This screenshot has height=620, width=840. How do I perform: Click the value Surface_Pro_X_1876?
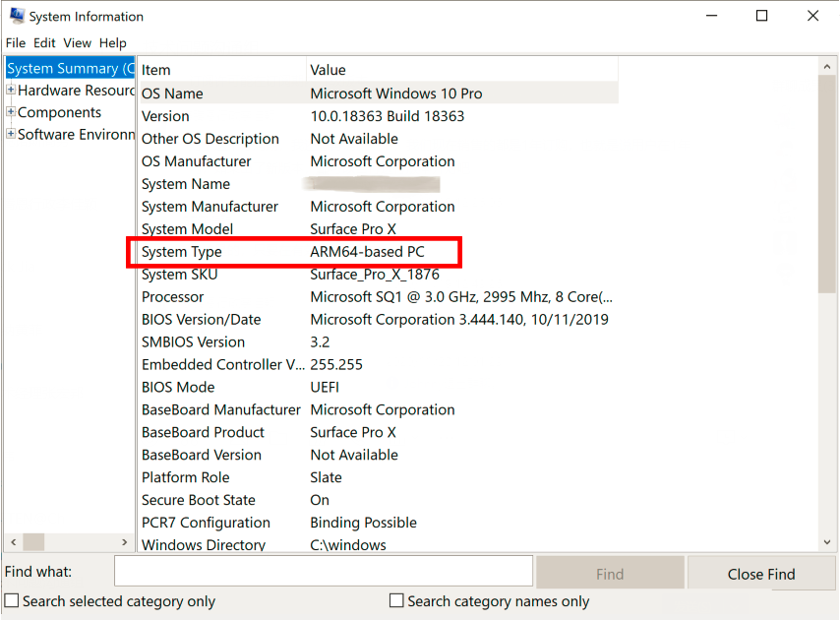click(375, 275)
